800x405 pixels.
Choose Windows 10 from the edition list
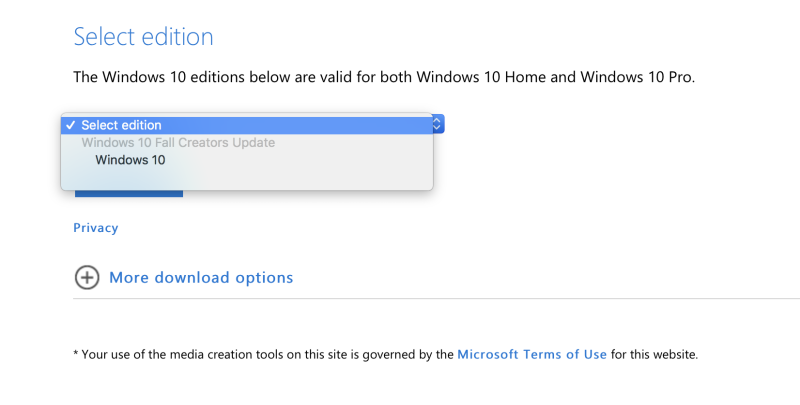point(130,160)
